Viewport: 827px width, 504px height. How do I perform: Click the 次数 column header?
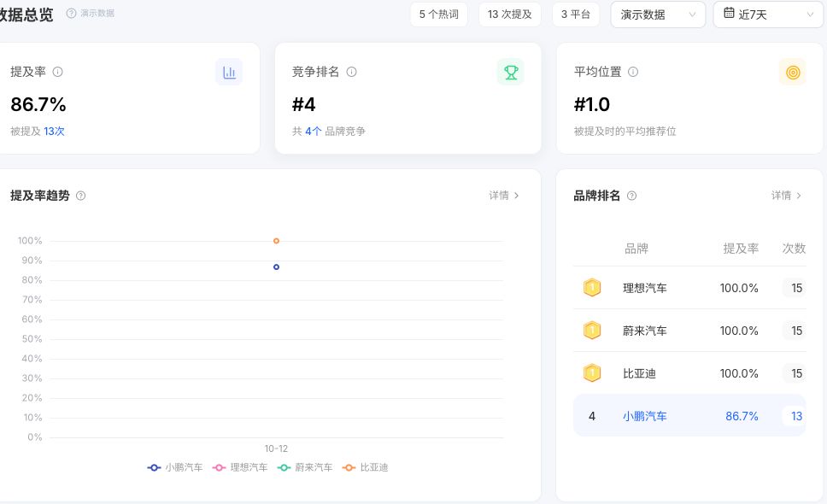point(794,249)
